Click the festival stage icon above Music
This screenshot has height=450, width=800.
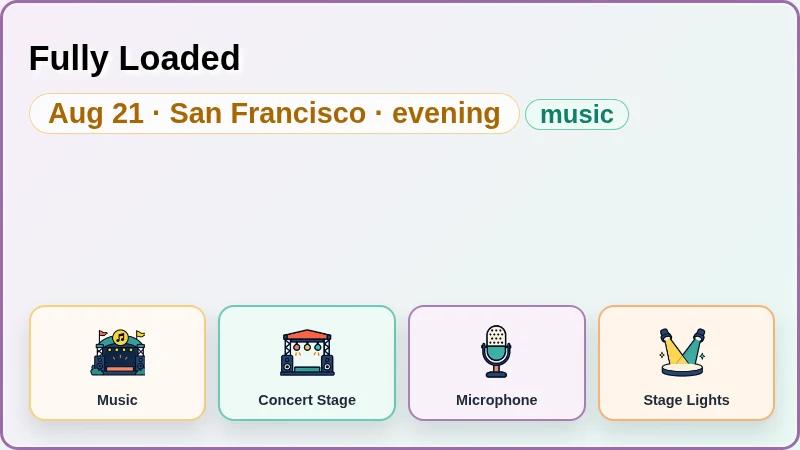click(x=118, y=353)
